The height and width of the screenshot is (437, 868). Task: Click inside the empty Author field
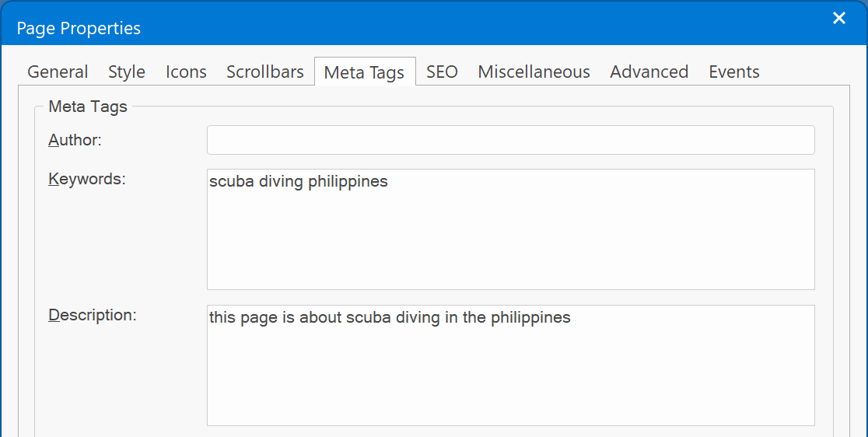tap(510, 140)
